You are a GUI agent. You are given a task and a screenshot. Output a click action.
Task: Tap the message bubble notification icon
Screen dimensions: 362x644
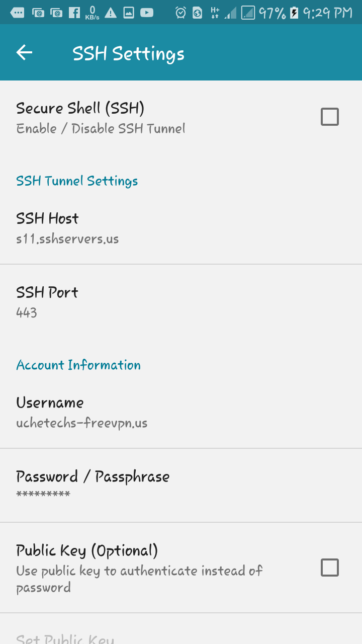click(17, 13)
